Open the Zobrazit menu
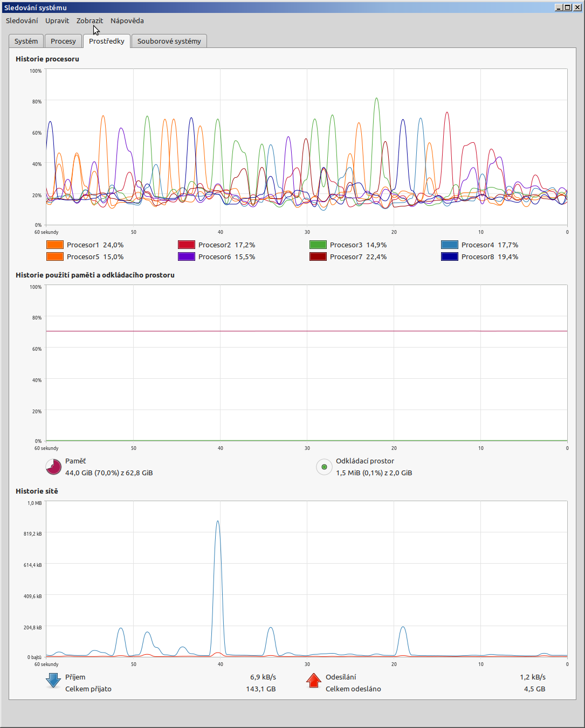Image resolution: width=585 pixels, height=728 pixels. click(90, 20)
